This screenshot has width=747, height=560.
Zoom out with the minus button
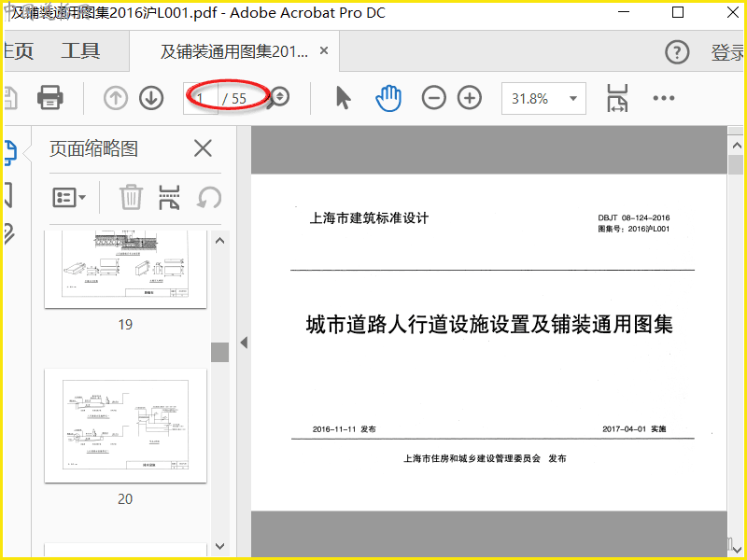[433, 98]
